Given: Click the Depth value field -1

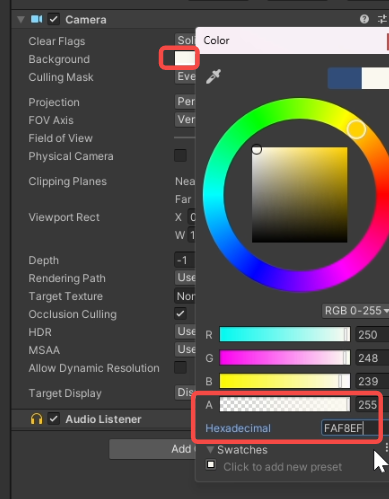Looking at the screenshot, I should click(185, 260).
